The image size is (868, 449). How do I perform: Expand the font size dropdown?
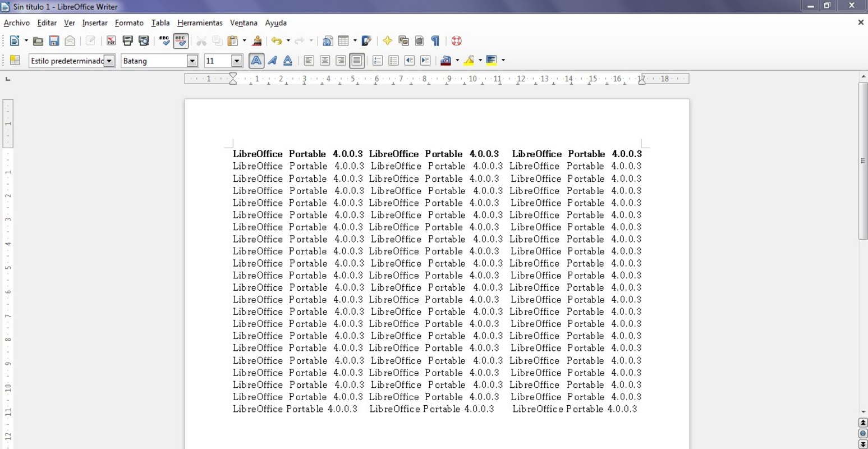coord(236,61)
